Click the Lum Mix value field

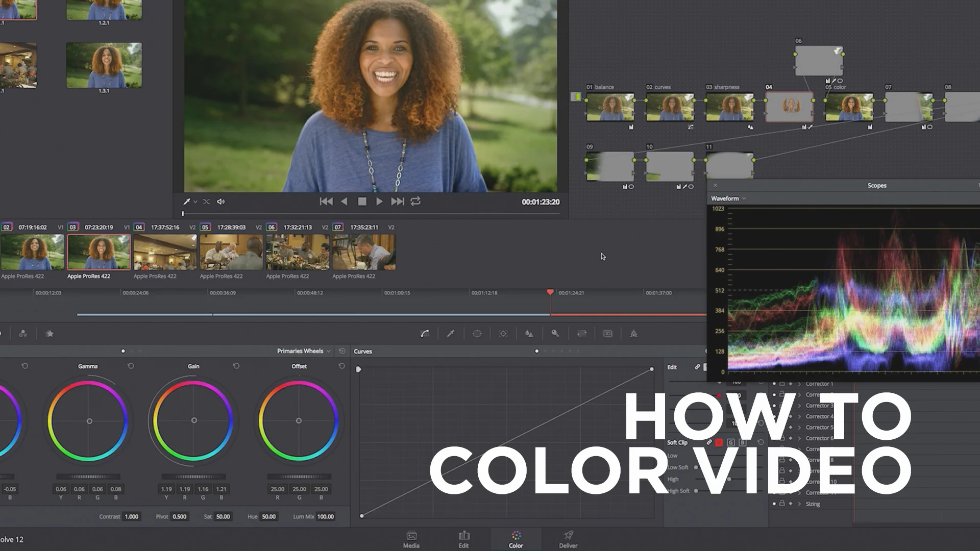326,516
